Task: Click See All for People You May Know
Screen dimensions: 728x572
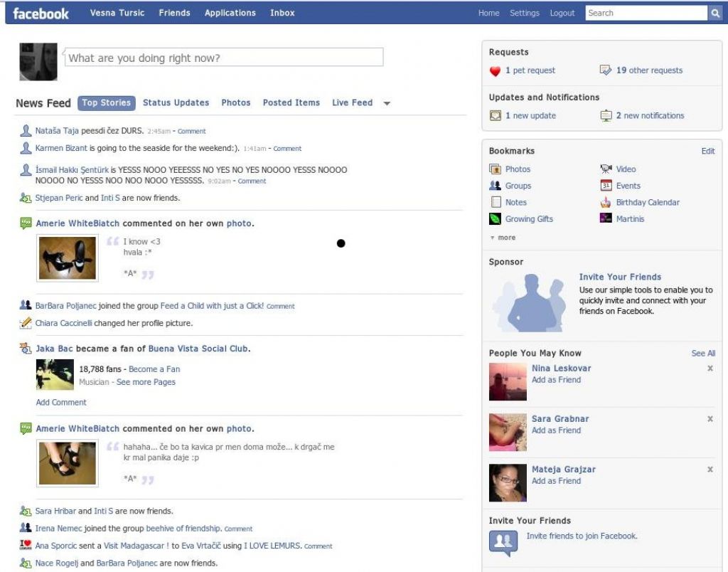Action: click(x=703, y=353)
